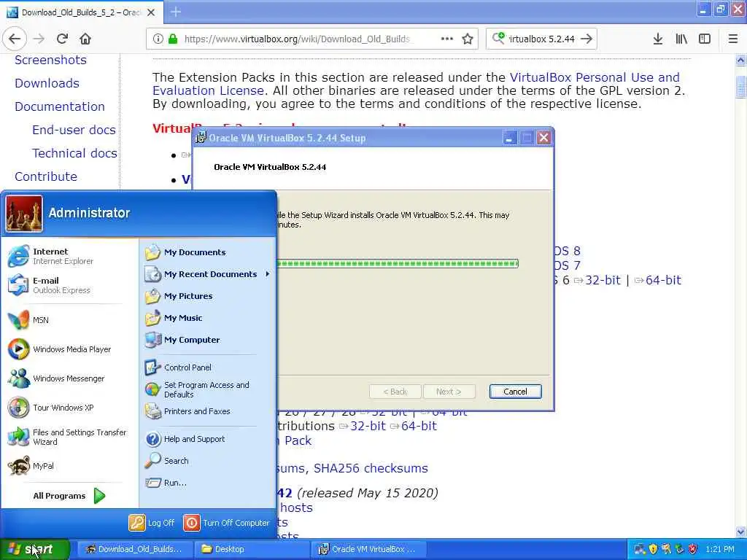Toggle sidebar icon in browser toolbar
747x560 pixels.
pyautogui.click(x=705, y=39)
